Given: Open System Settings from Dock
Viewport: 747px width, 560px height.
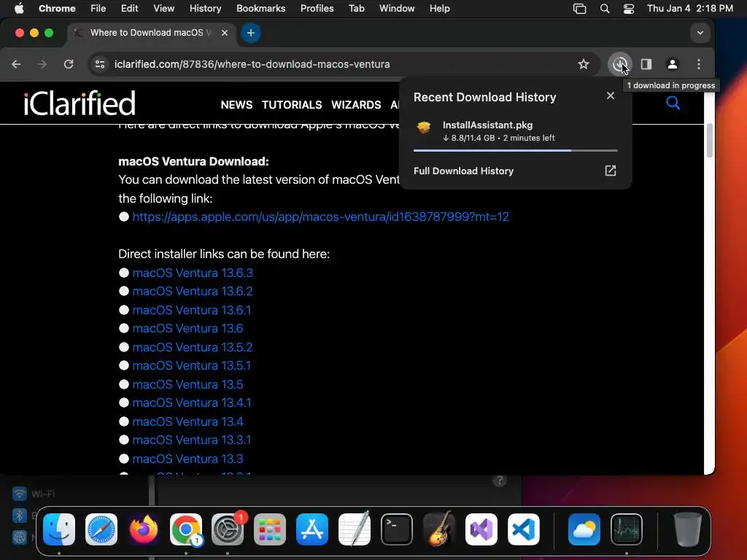Looking at the screenshot, I should (x=228, y=529).
